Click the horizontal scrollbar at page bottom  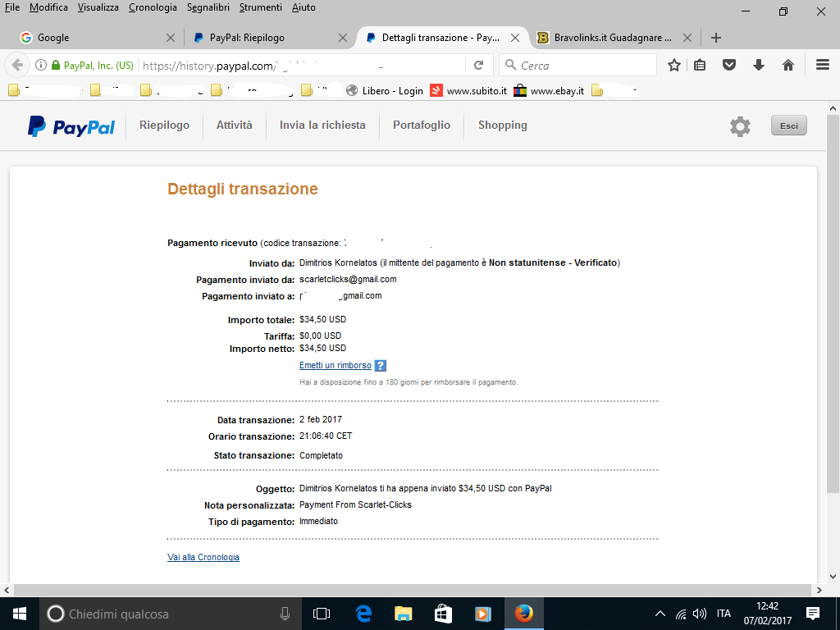[413, 590]
